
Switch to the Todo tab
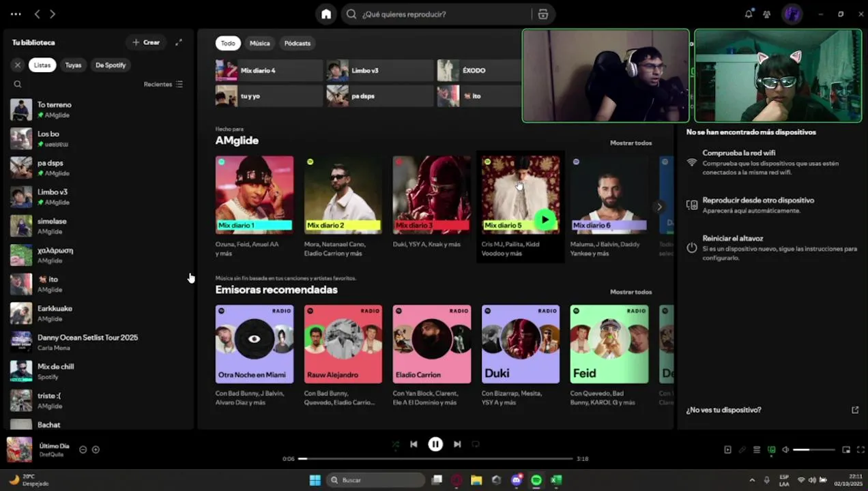tap(228, 43)
